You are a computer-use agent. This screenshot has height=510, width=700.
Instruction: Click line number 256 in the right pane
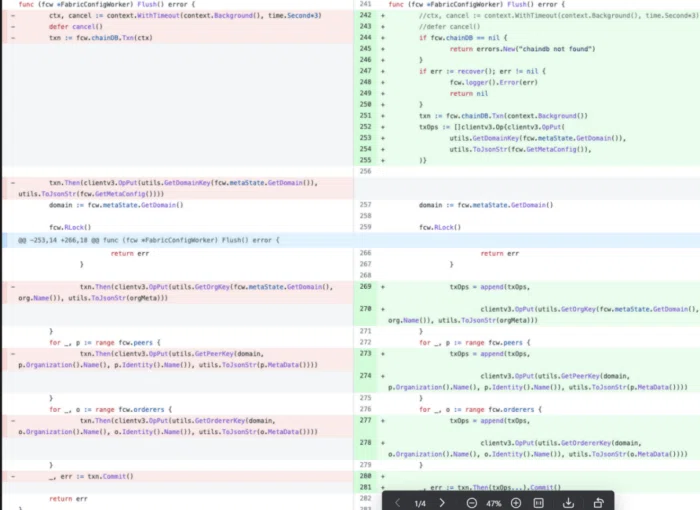coord(366,171)
